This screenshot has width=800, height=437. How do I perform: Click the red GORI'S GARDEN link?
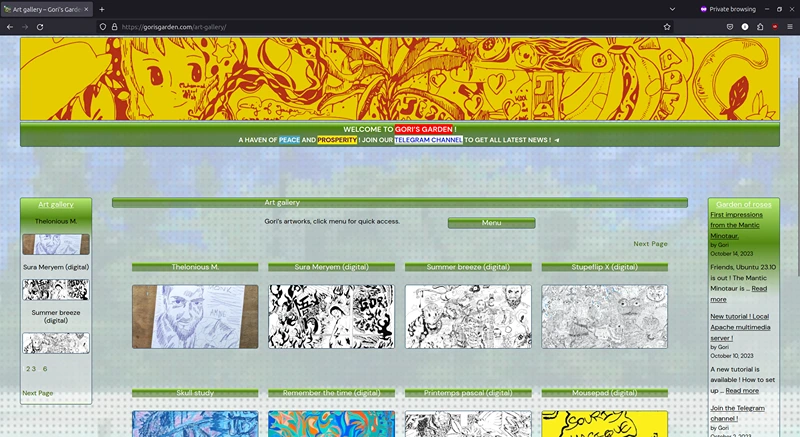click(x=423, y=130)
